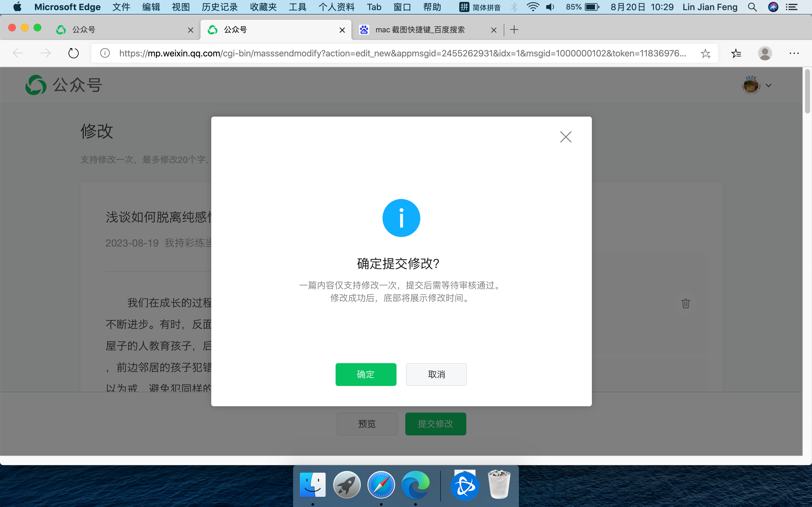812x507 pixels.
Task: Click the browser profile avatar icon
Action: 765,53
